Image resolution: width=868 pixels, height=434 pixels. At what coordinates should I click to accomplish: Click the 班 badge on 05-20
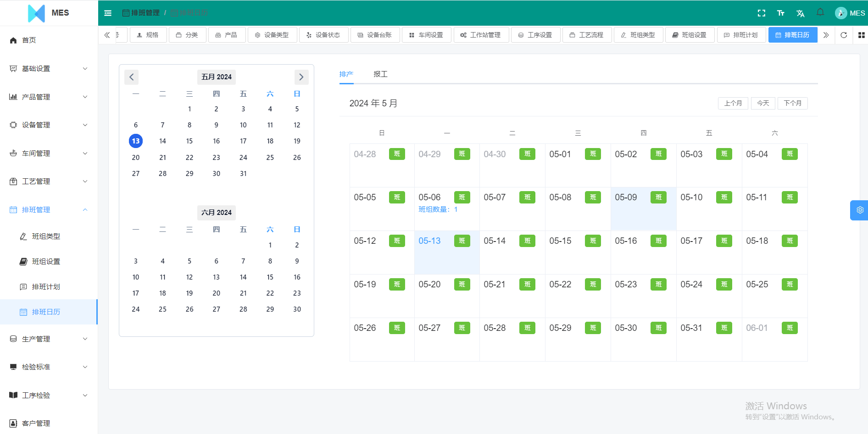pos(462,285)
